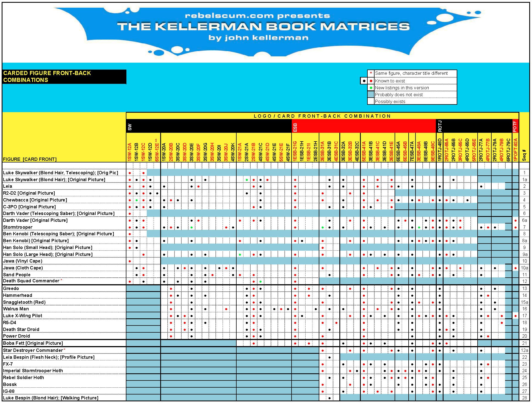Select the 'Death Squad Commander' row label
This screenshot has width=532, height=403.
pos(31,281)
